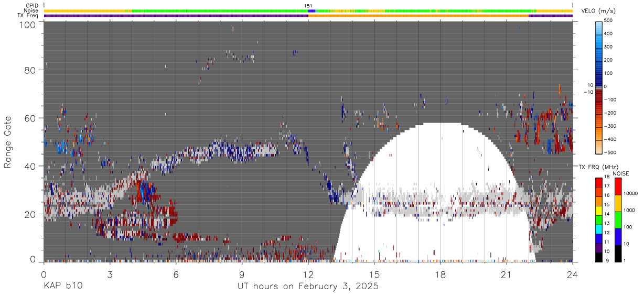The width and height of the screenshot is (644, 297).
Task: Click the orange TX Freq strip after 12 UT
Action: tap(418, 16)
